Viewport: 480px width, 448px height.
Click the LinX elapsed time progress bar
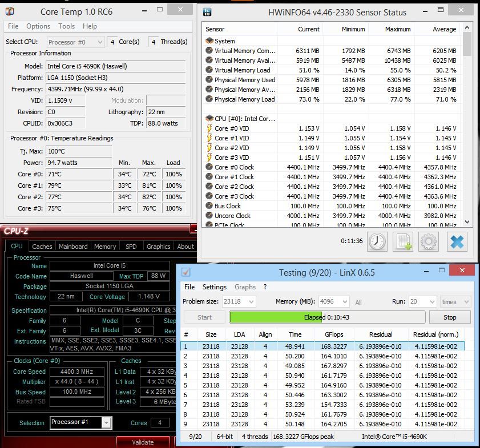[x=327, y=317]
